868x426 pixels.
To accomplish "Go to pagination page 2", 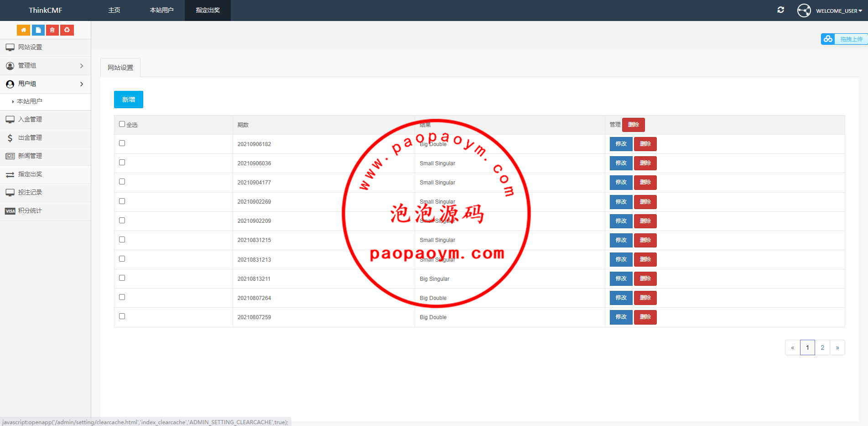I will pos(822,347).
